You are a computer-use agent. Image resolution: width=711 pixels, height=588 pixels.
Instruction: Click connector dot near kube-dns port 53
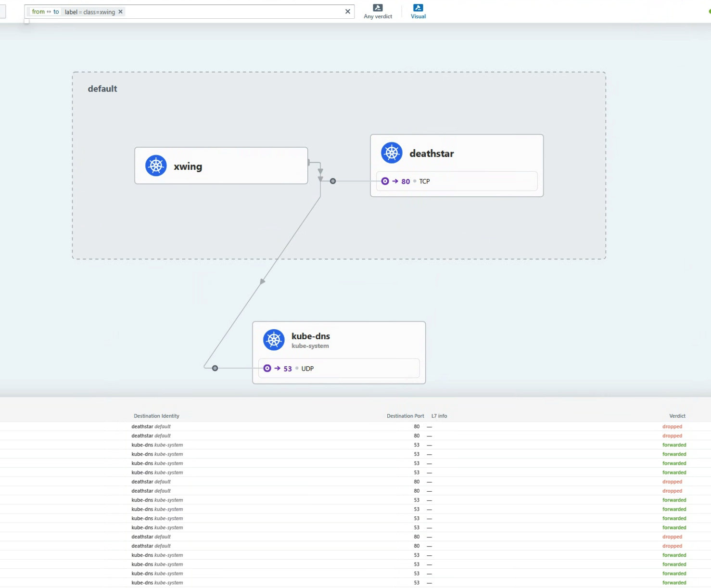tap(215, 369)
